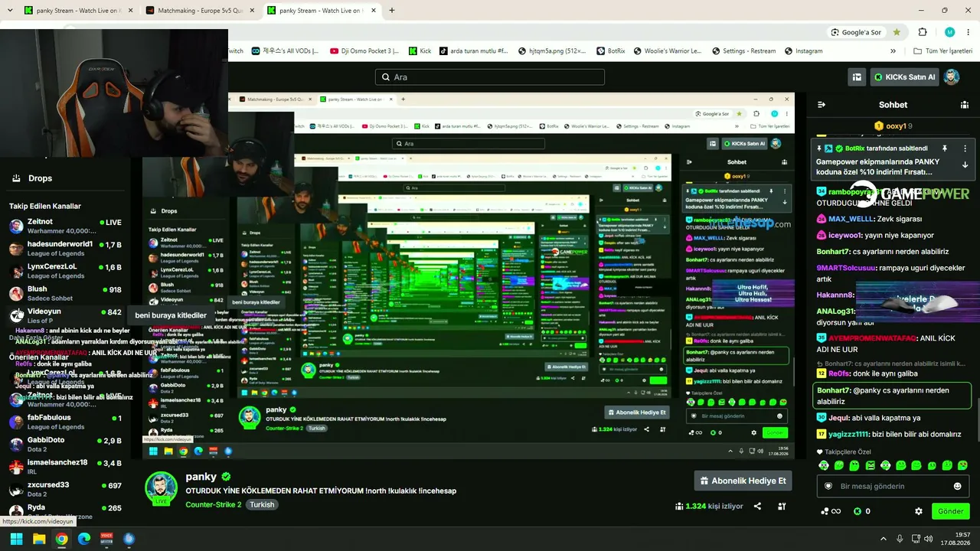Screen dimensions: 980x551
Task: Click the network icon in system tray
Action: coord(915,539)
